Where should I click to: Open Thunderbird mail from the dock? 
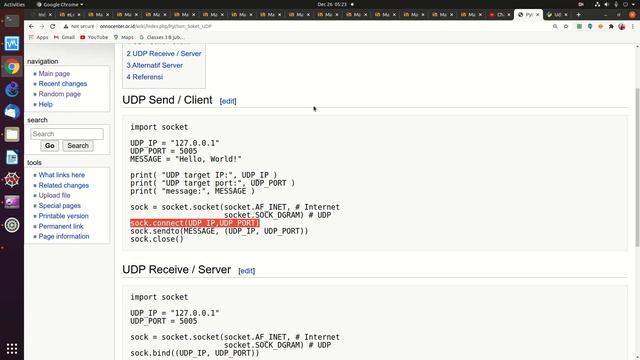click(12, 111)
